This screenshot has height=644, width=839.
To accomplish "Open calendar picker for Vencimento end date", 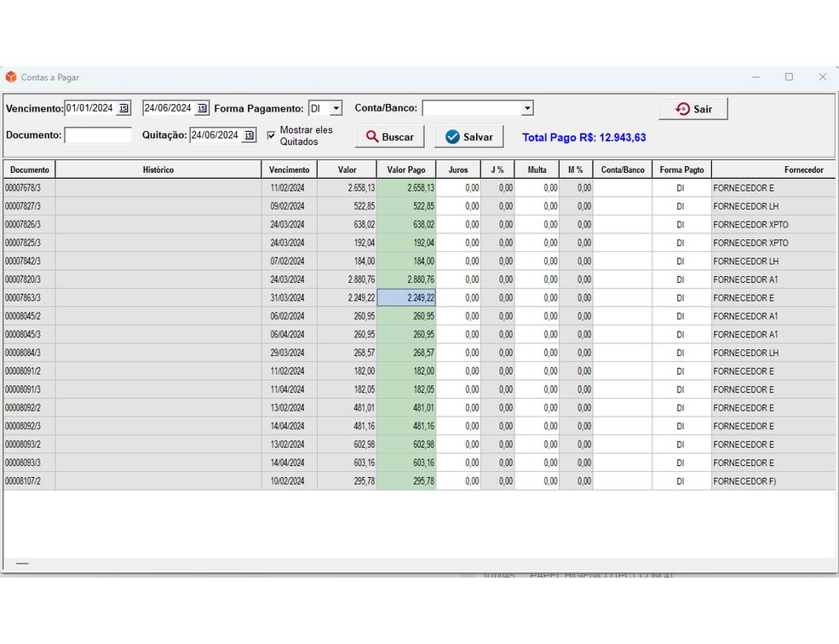I will (202, 108).
